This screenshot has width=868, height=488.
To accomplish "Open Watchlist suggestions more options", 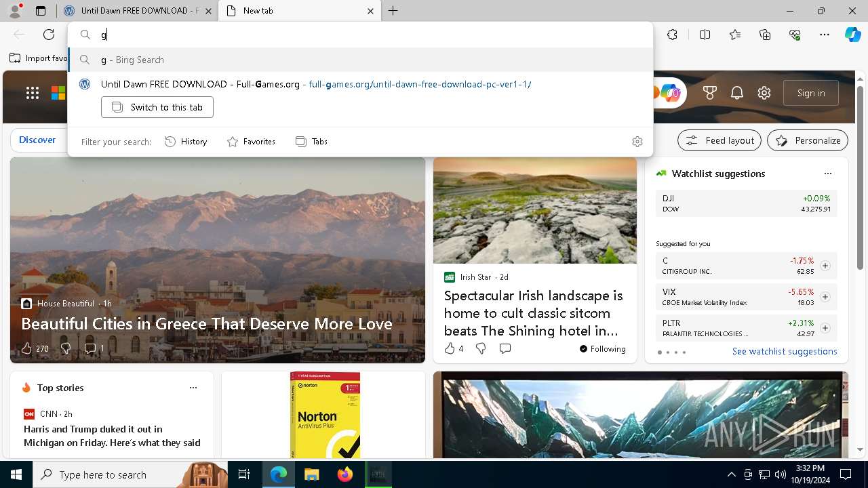I will click(828, 174).
